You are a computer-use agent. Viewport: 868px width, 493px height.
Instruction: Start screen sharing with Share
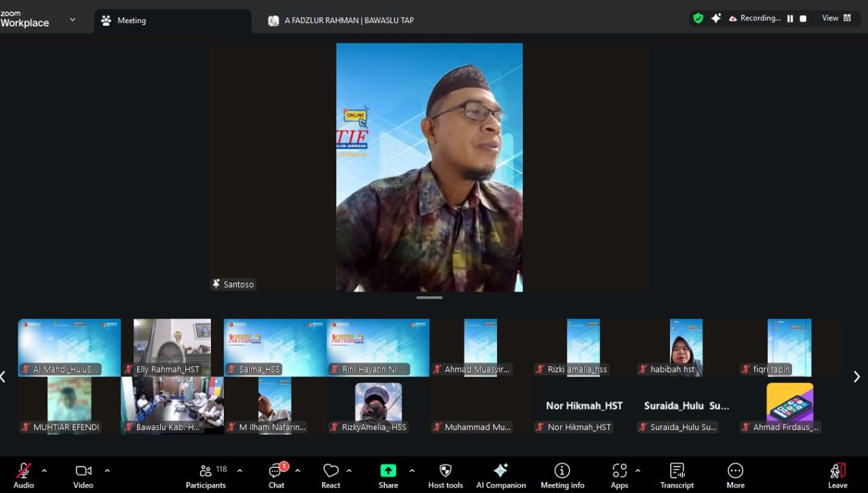(x=388, y=475)
